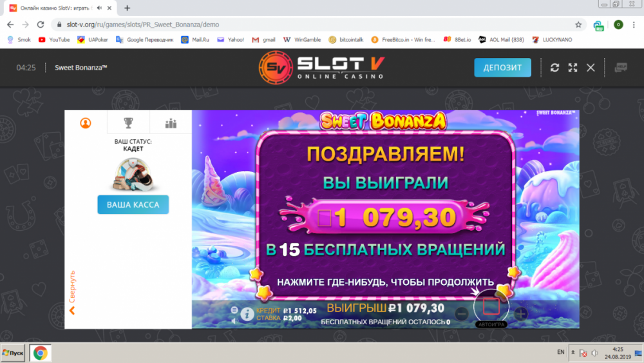644x363 pixels.
Task: Increase bet with plus button
Action: (521, 314)
